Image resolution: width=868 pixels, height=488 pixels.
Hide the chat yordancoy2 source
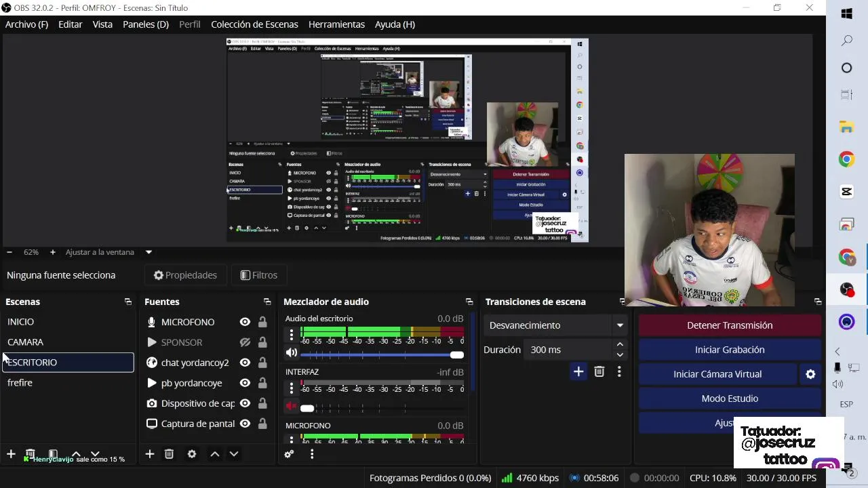pyautogui.click(x=245, y=363)
